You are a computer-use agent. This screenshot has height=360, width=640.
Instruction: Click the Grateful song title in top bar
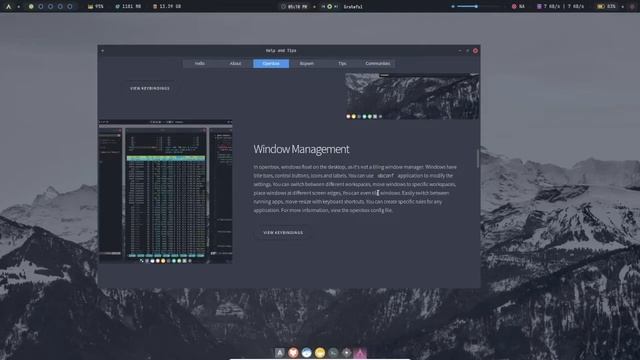pos(353,7)
